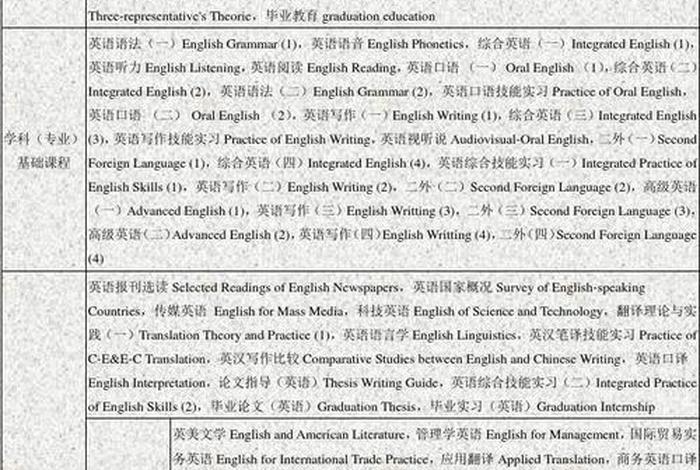Viewport: 700px width, 470px height.
Task: Select the course "English Listening"
Action: click(193, 68)
